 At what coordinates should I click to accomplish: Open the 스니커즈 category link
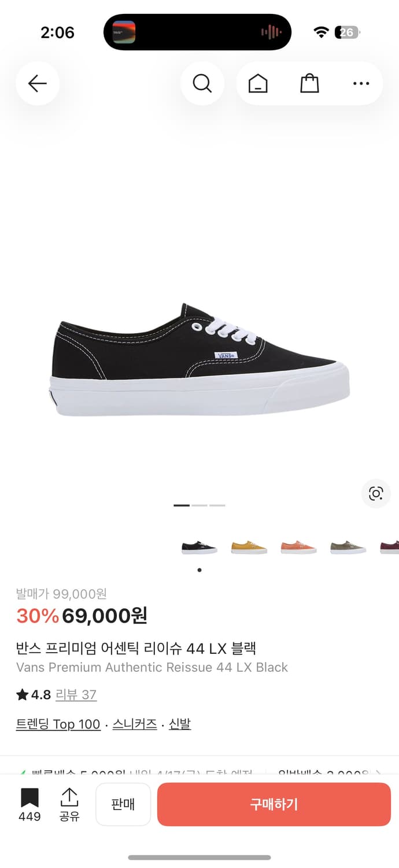coord(135,724)
